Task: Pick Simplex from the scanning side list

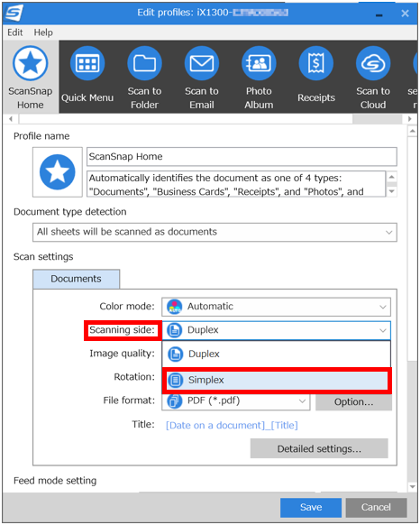Action: [277, 380]
